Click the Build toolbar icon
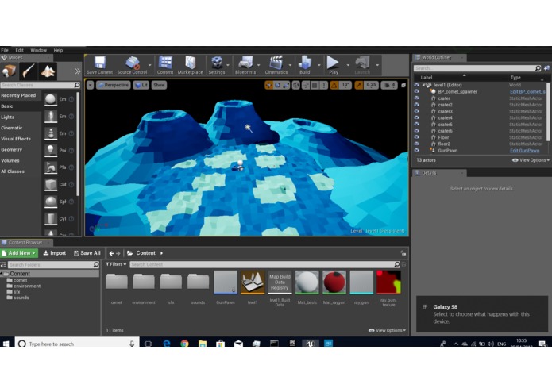The image size is (552, 392). click(x=305, y=65)
